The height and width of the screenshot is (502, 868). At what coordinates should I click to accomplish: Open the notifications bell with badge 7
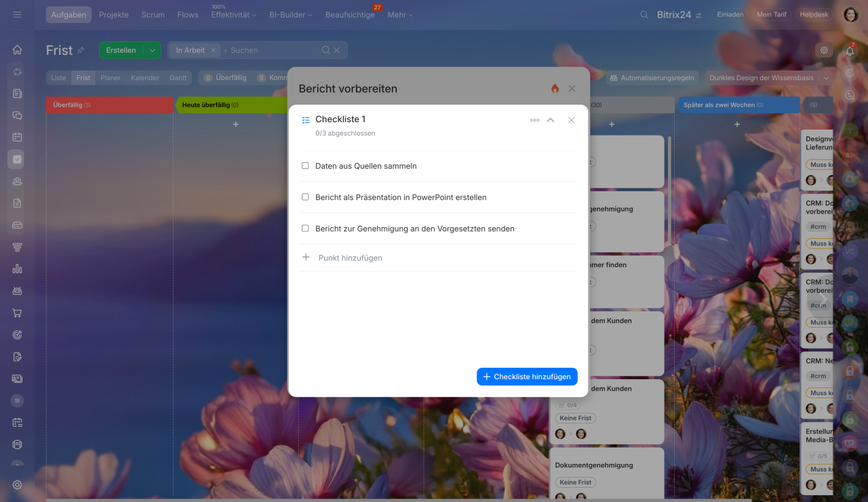point(850,50)
